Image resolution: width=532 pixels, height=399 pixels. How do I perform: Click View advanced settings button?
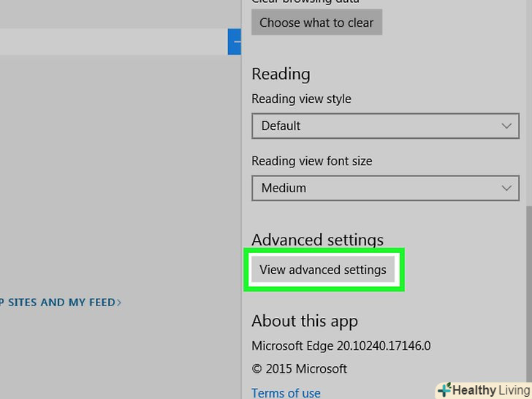[x=323, y=270]
